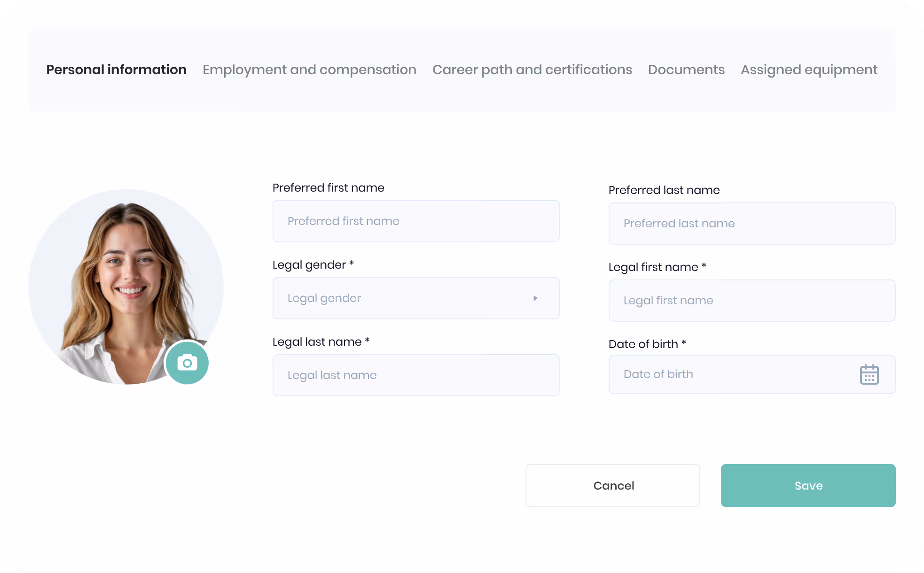Image resolution: width=924 pixels, height=573 pixels.
Task: Open Employment and compensation tab
Action: pos(309,70)
